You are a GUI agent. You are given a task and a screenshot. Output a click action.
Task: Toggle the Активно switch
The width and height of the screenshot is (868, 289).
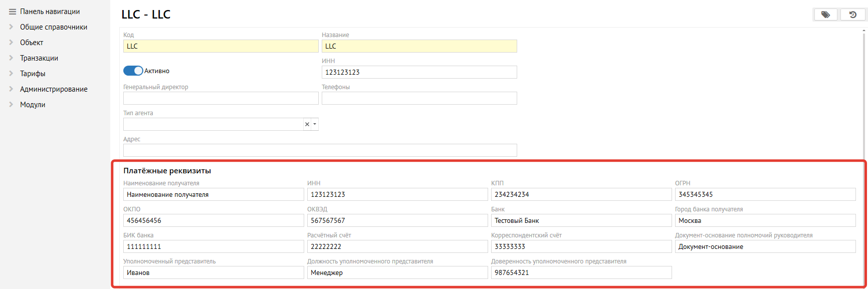[x=133, y=71]
